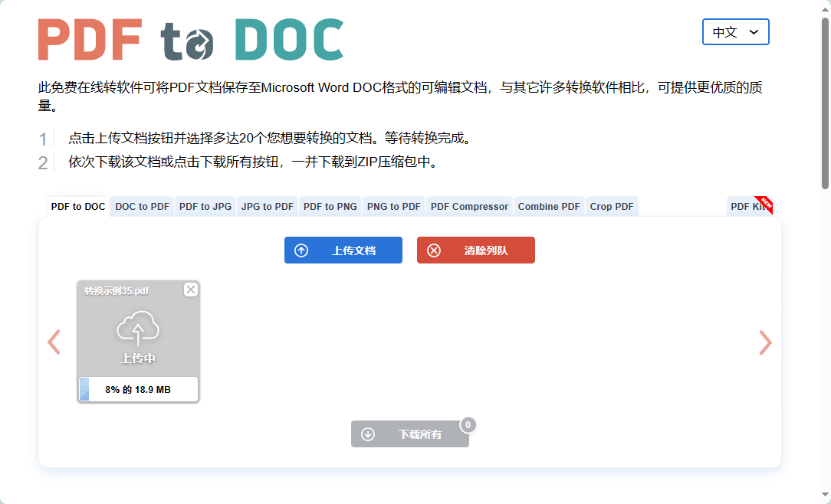
Task: Switch to the DOC to PDF tab
Action: click(141, 206)
